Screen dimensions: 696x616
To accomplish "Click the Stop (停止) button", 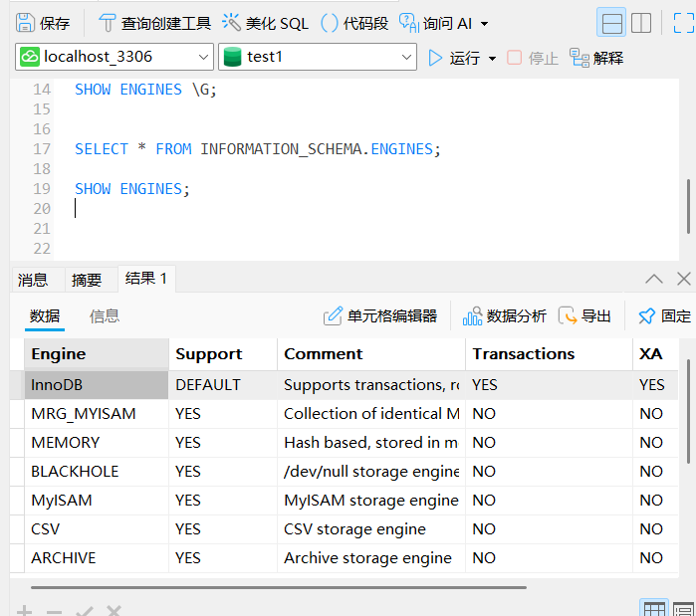I will (x=533, y=58).
